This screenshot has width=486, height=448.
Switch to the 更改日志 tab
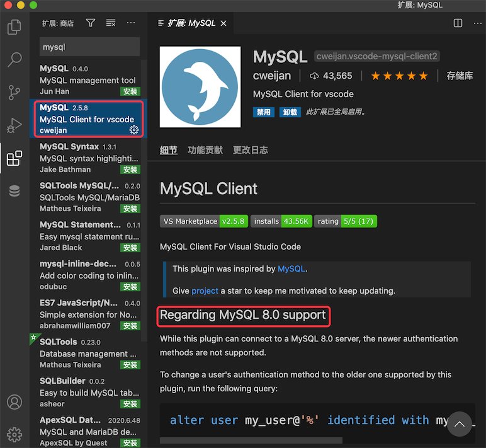pos(251,150)
